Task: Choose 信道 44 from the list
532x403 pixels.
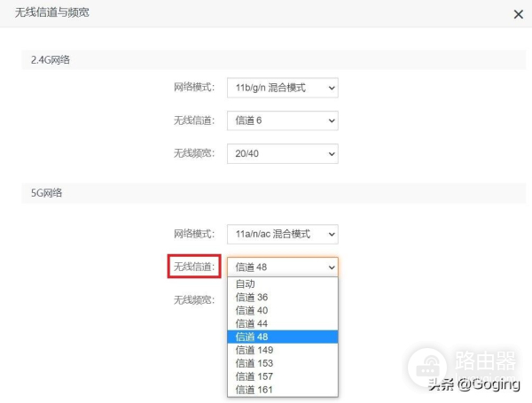Action: click(x=283, y=323)
